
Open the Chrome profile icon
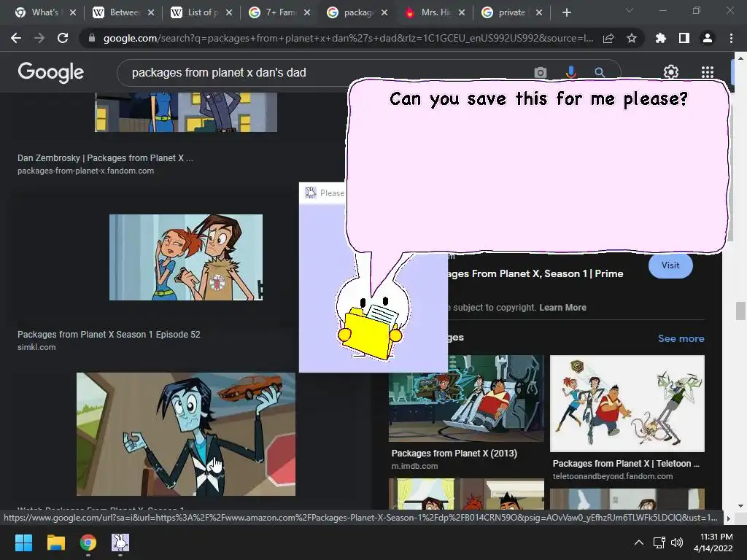coord(708,38)
